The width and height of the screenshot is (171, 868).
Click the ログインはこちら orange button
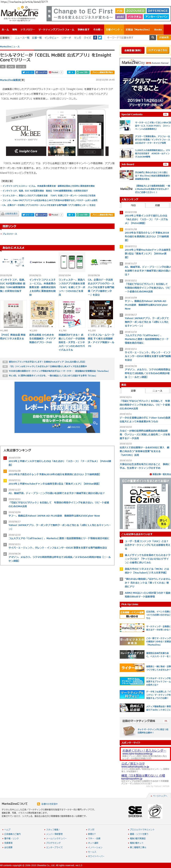point(157,50)
